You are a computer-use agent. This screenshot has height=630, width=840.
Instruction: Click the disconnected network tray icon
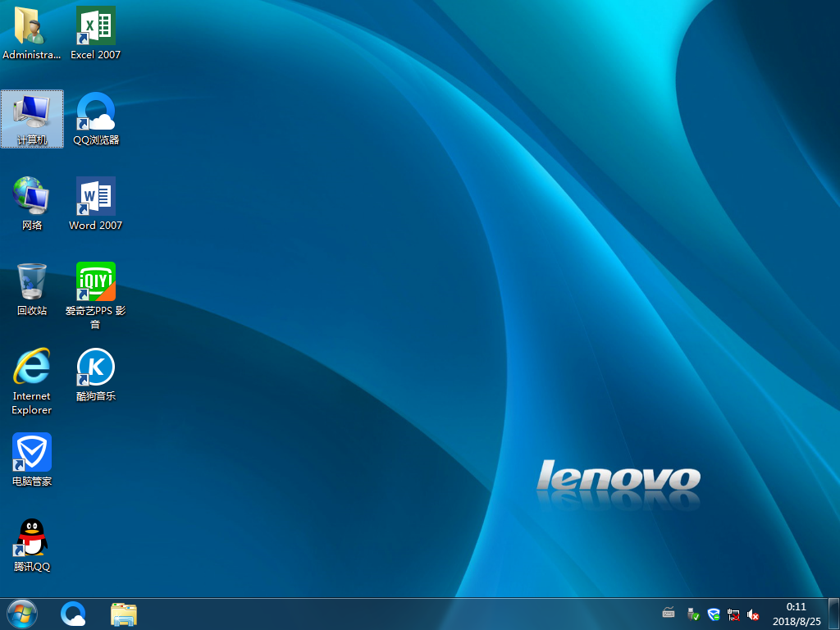coord(733,614)
